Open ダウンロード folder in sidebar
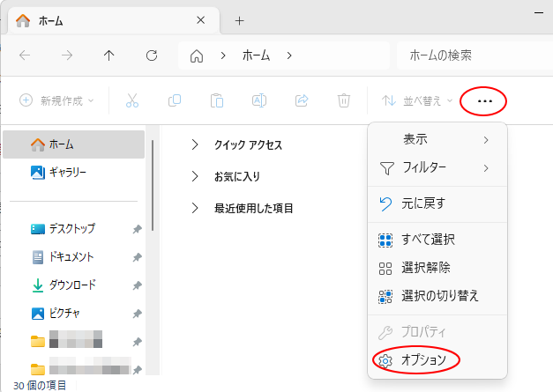The image size is (553, 392). 74,285
